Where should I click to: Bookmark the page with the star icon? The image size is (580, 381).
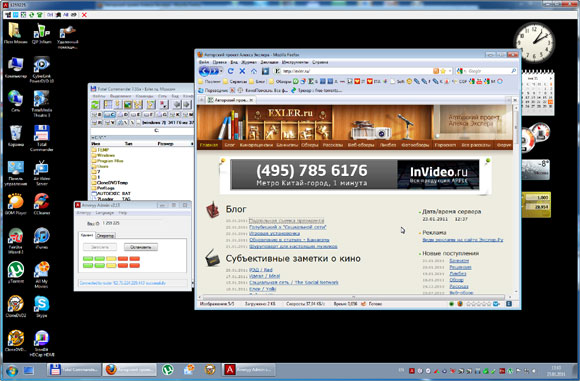443,71
